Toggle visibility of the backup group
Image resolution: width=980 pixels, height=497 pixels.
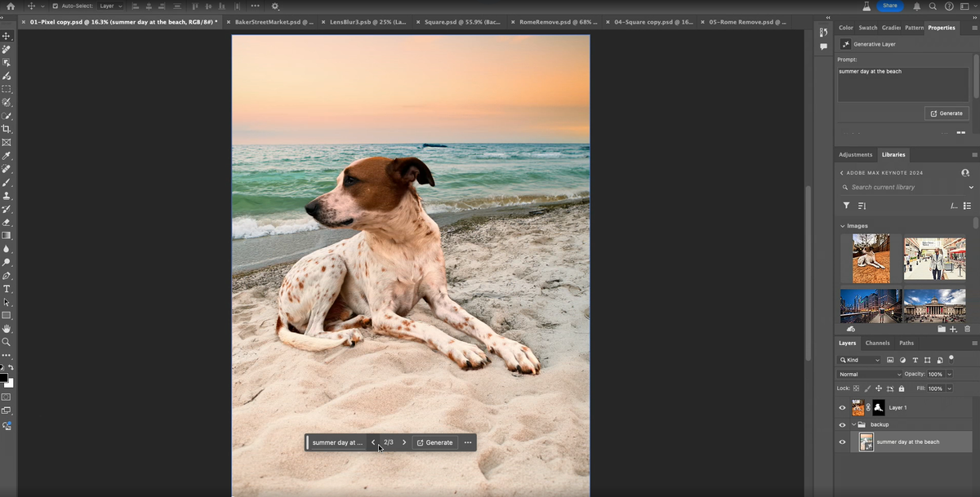click(x=842, y=424)
